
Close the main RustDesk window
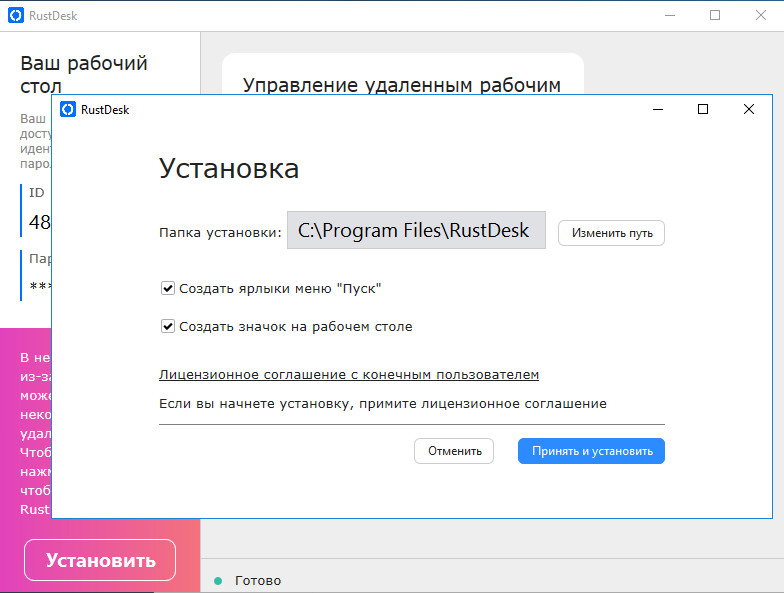760,16
